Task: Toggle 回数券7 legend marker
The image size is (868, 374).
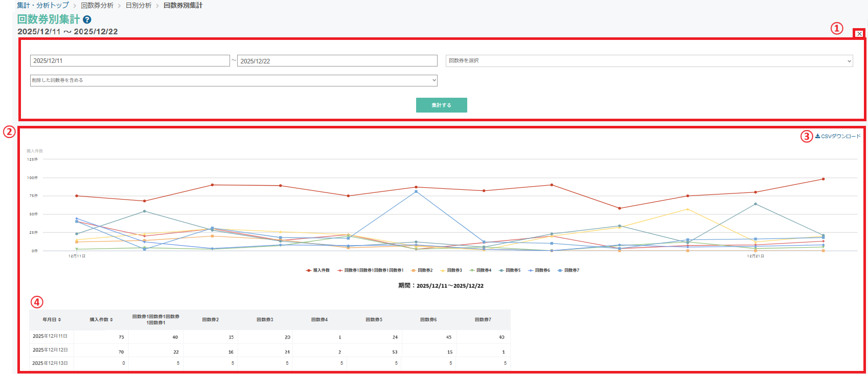Action: [560, 270]
